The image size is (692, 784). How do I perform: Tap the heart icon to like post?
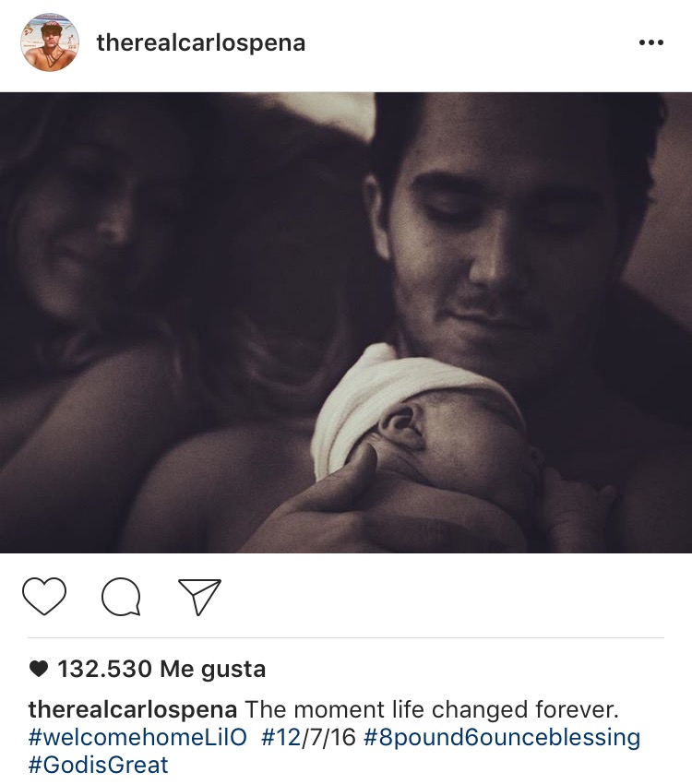point(44,596)
